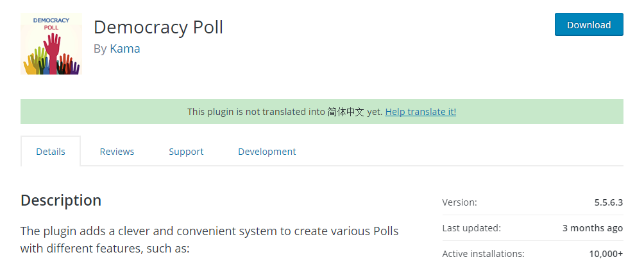
Task: Click the green not-translated notice banner text
Action: (321, 111)
